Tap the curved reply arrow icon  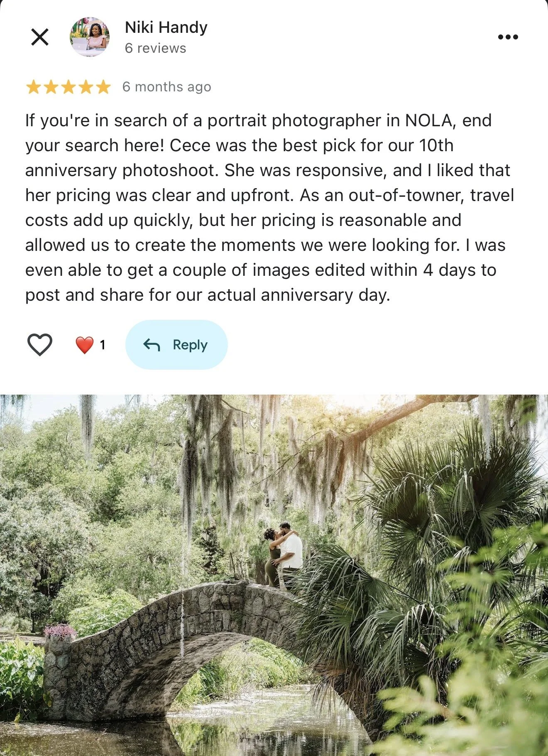point(152,345)
